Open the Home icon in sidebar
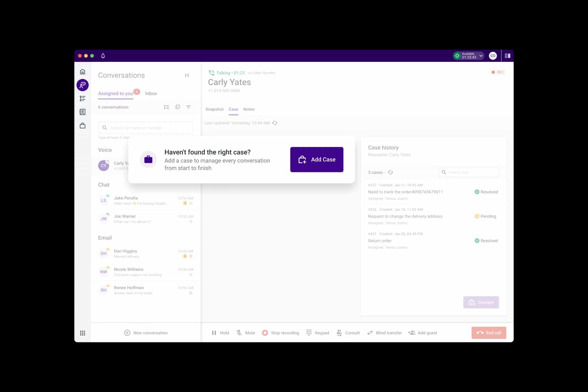This screenshot has height=392, width=588. [82, 72]
